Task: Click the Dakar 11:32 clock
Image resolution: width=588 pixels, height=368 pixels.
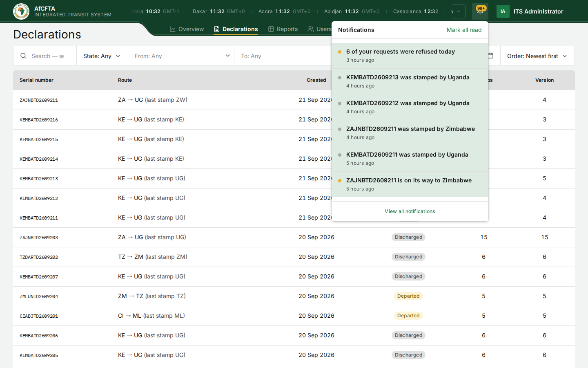Action: [219, 11]
